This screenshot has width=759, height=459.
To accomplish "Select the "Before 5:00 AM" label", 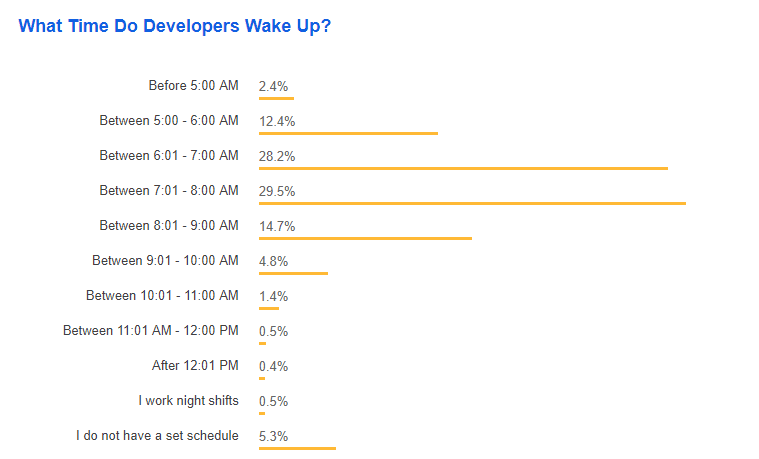I will coord(193,86).
